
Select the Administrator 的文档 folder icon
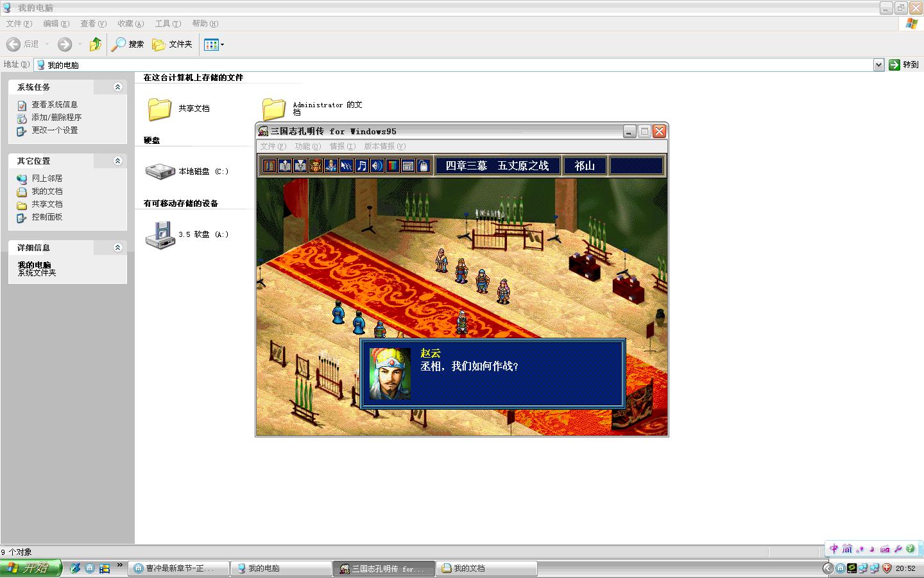tap(274, 109)
